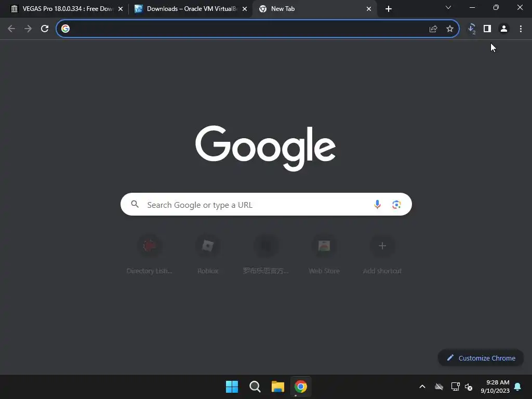Click the Google logo
Screen dimensions: 532x399
265,148
